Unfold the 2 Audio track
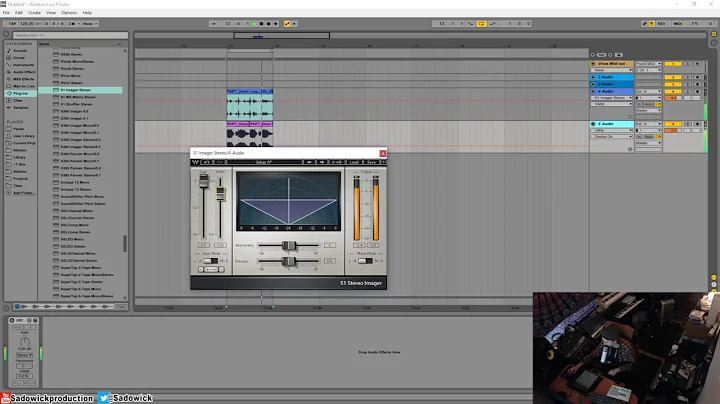Image resolution: width=720 pixels, height=404 pixels. tap(593, 77)
